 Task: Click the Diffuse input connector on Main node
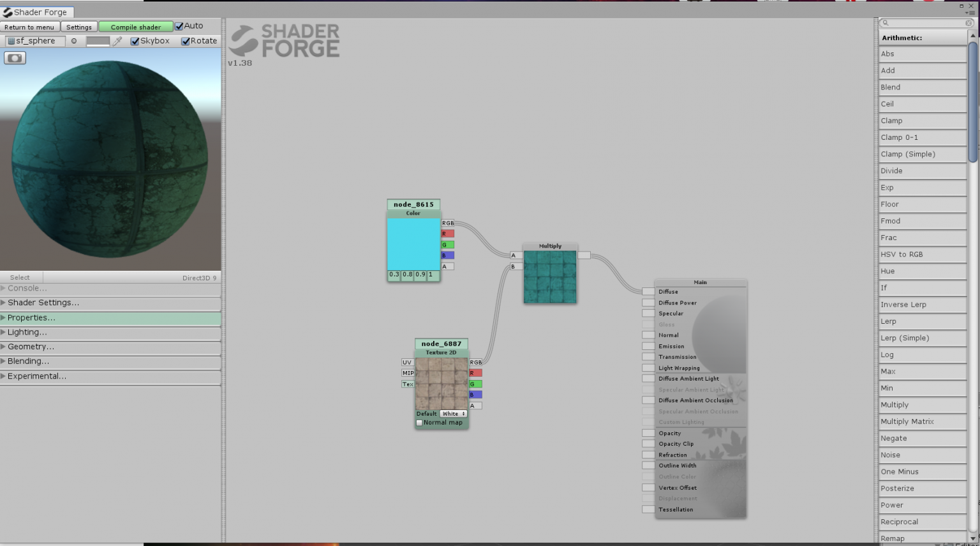(648, 292)
